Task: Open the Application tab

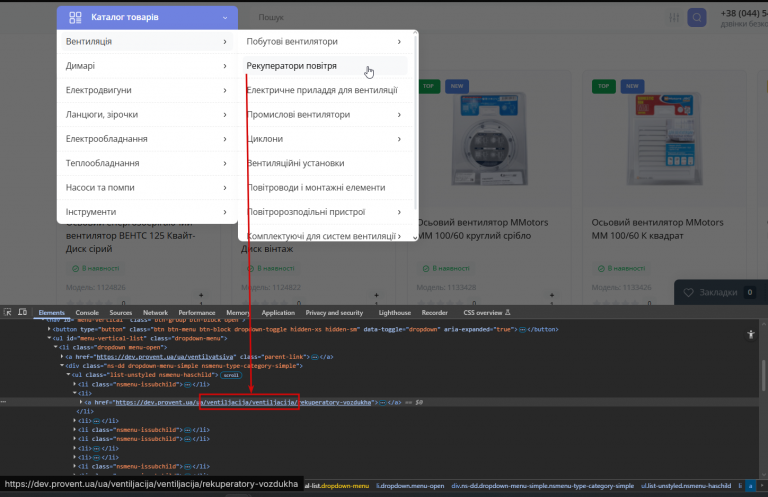Action: [x=278, y=312]
